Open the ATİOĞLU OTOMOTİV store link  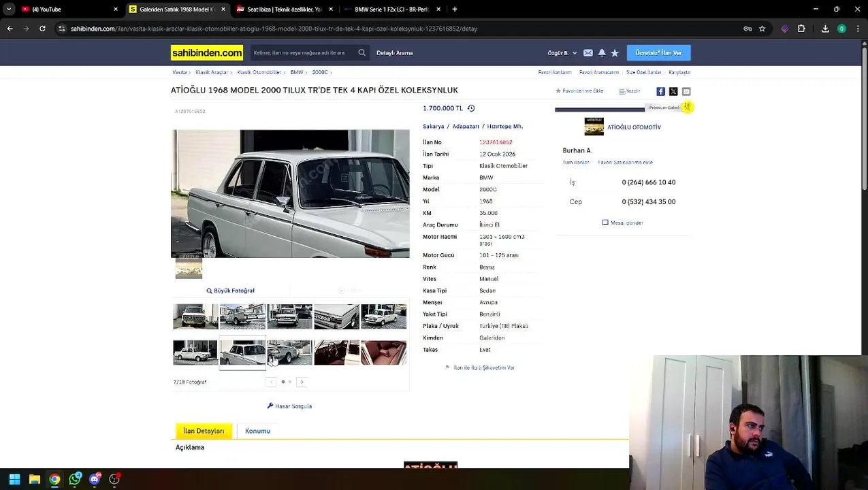[x=634, y=127]
